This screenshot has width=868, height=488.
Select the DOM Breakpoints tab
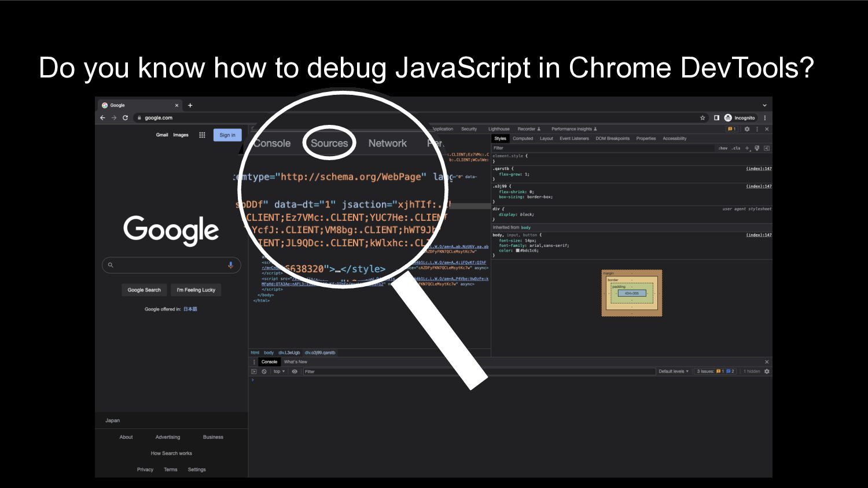coord(612,139)
